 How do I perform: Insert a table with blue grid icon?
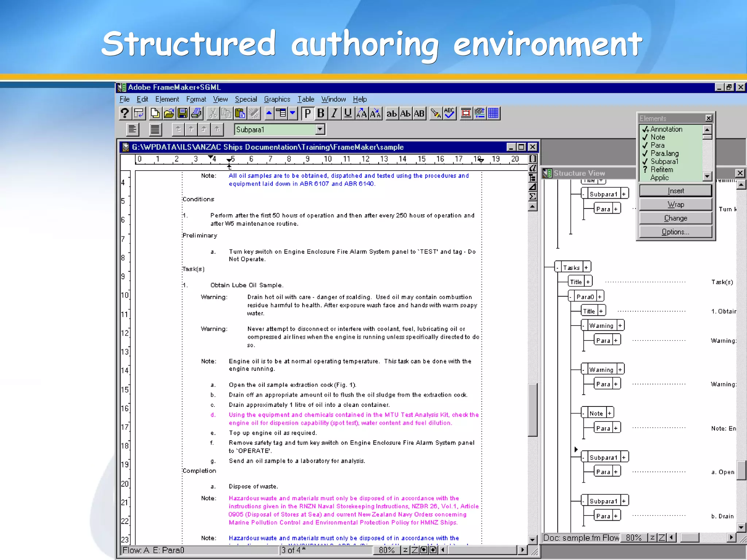click(493, 113)
